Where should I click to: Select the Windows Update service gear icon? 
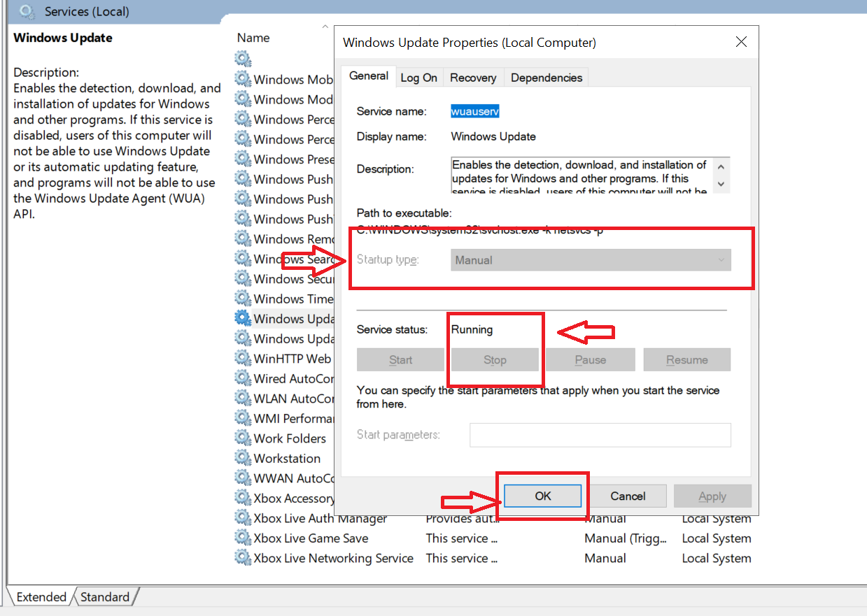[x=243, y=318]
